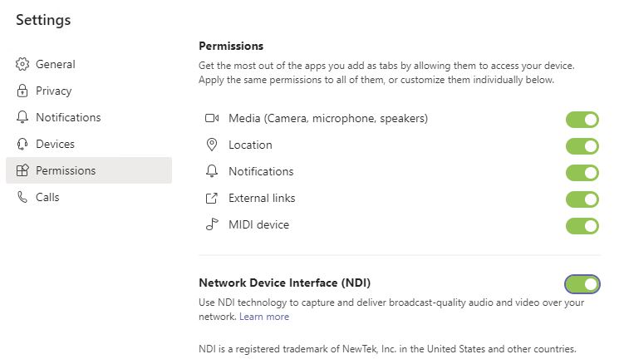The height and width of the screenshot is (364, 624).
Task: Switch off the External links toggle
Action: pyautogui.click(x=582, y=199)
